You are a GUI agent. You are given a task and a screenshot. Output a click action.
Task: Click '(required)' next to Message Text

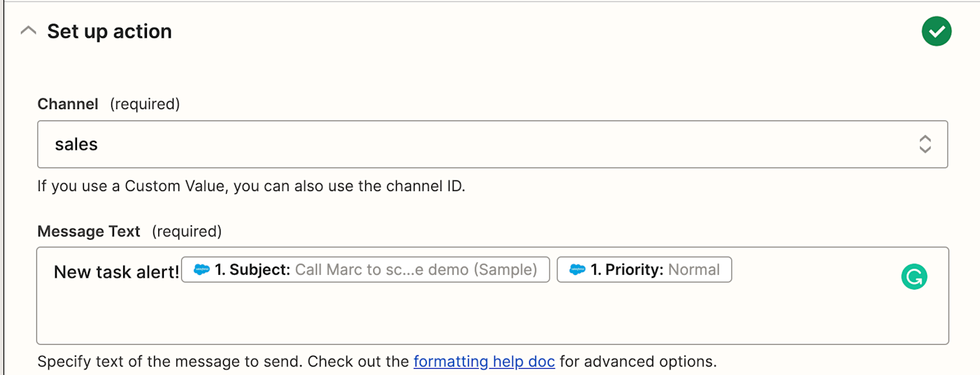coord(186,232)
